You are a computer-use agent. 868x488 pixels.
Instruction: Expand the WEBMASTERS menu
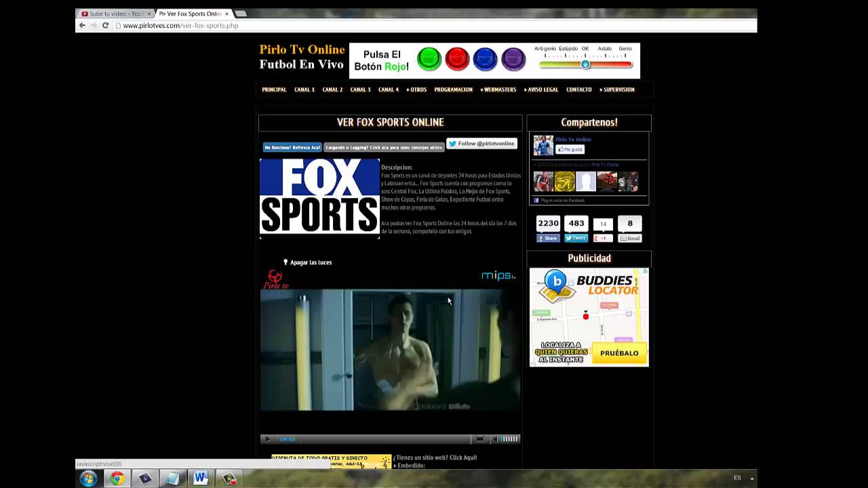(x=498, y=89)
